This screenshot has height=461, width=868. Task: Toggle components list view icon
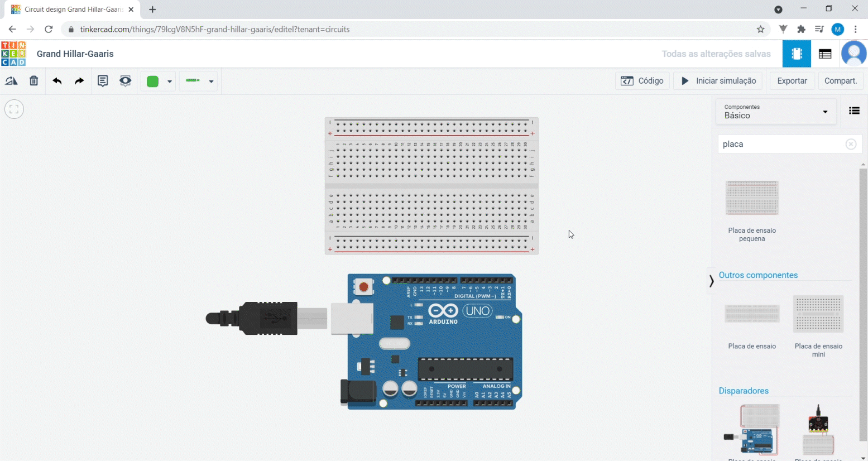coord(854,111)
